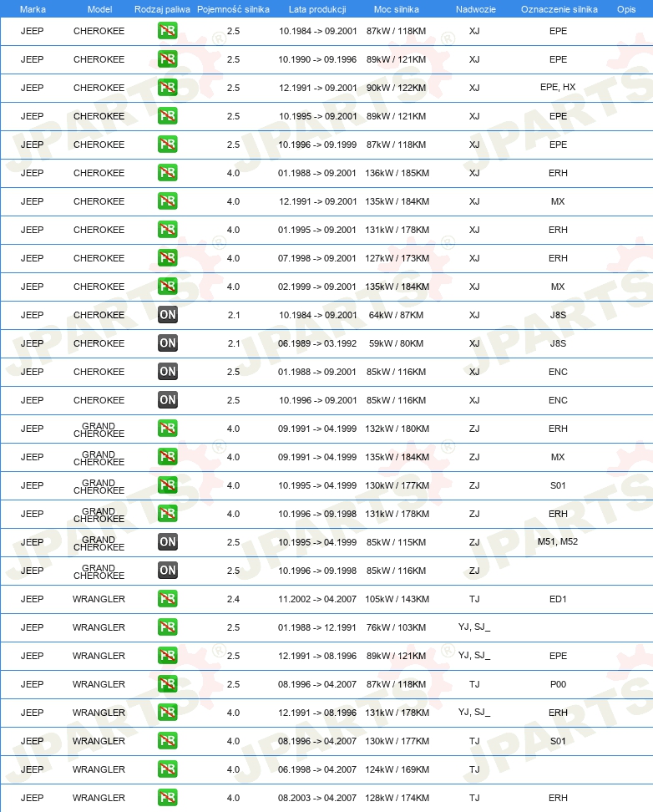
Task: Click petrol icon in Cherokee 10.1996 -> 09.1999 row
Action: 167,145
